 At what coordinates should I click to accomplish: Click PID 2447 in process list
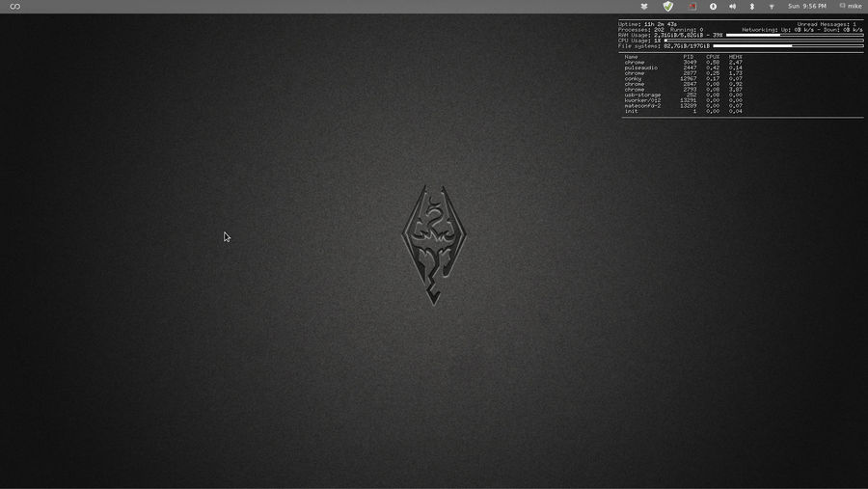tap(690, 68)
